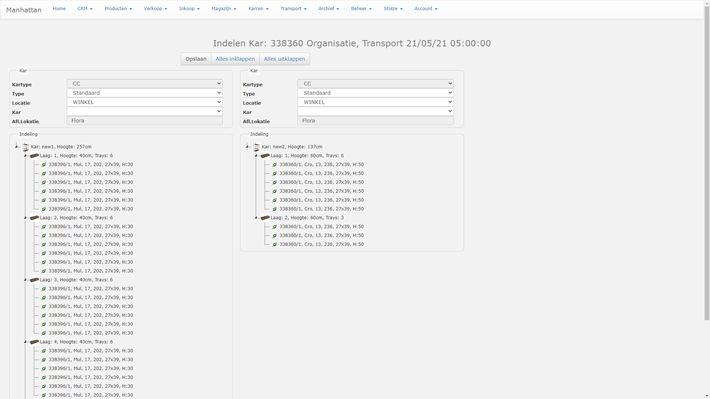Viewport: 710px width, 399px height.
Task: Click the page vertical scrollbar
Action: click(706, 163)
